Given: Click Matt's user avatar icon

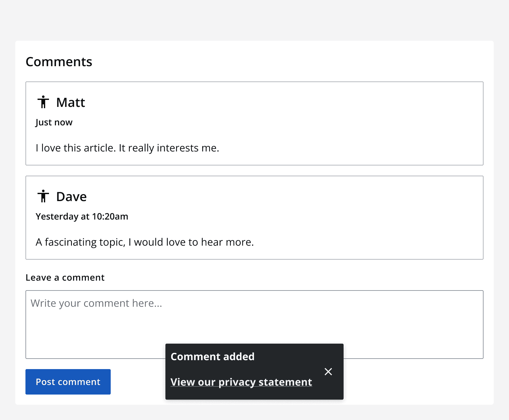Looking at the screenshot, I should (x=43, y=102).
